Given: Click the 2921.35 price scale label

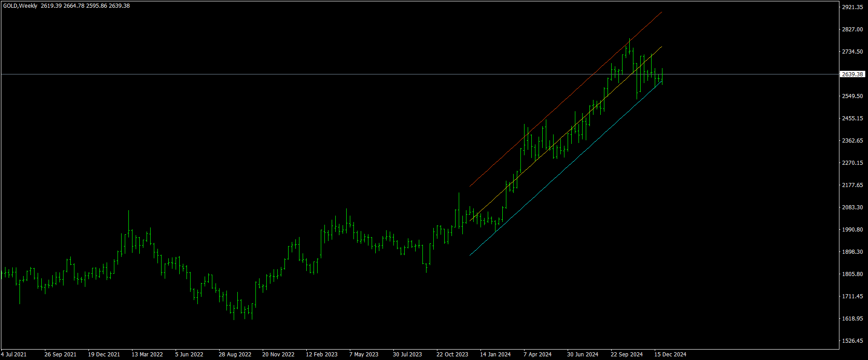Looking at the screenshot, I should (x=853, y=7).
